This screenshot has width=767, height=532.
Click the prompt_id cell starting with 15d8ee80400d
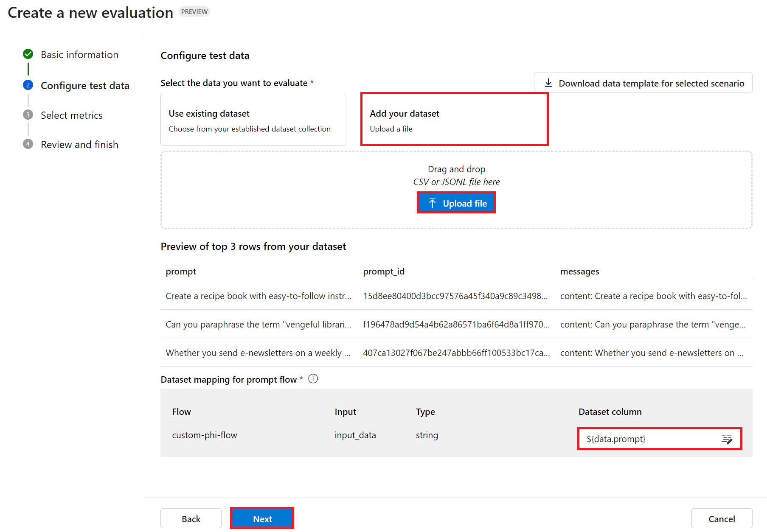455,296
